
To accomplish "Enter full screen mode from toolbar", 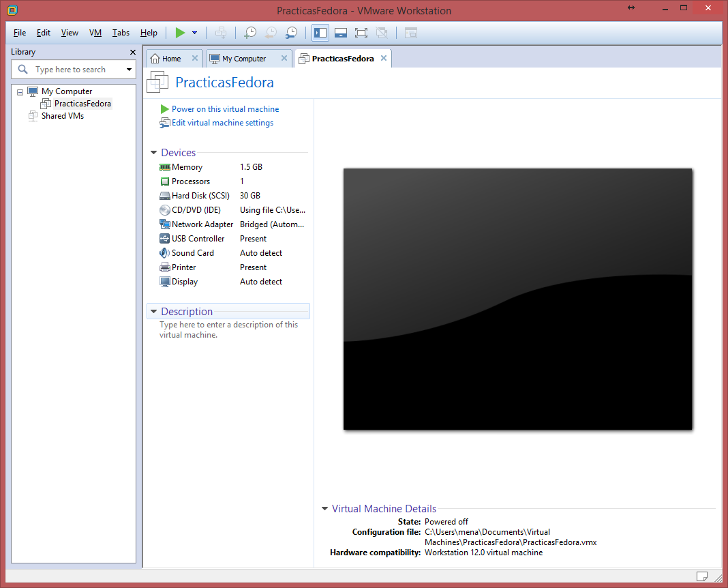I will point(361,33).
